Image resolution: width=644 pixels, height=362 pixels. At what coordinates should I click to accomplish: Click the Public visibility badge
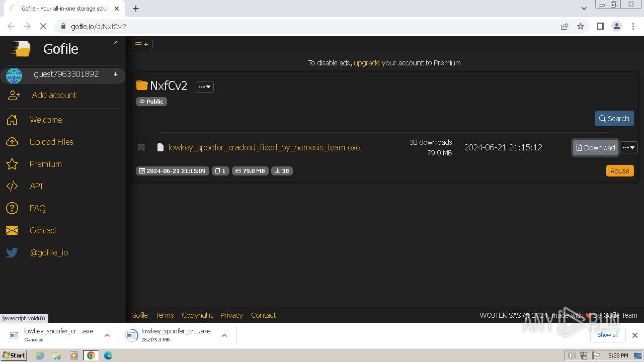click(x=151, y=102)
